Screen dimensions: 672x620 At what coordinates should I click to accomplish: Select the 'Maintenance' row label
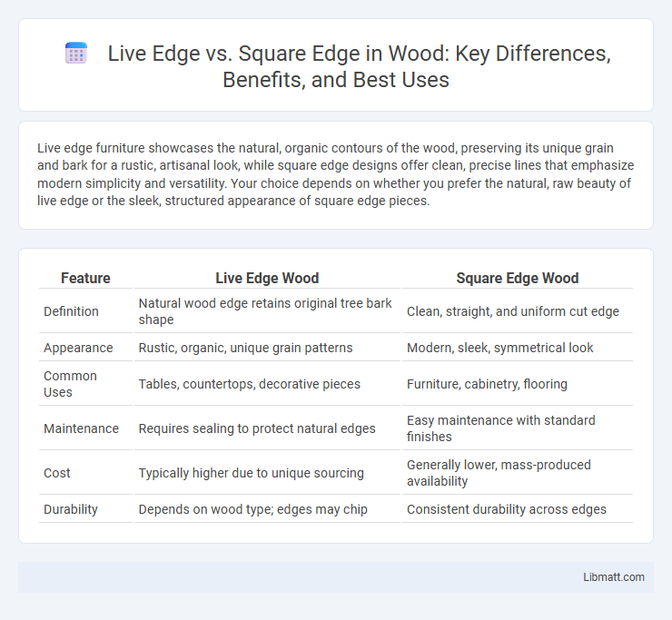81,428
